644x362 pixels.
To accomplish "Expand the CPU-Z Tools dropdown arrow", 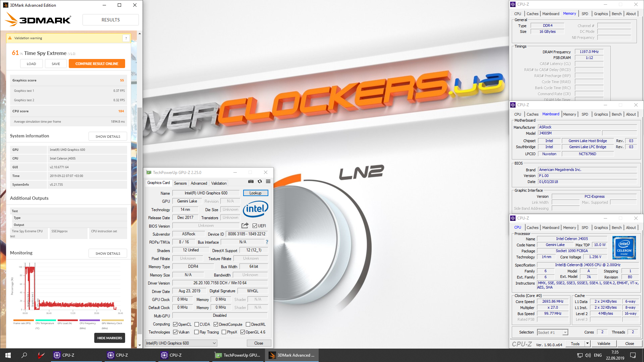I will coord(587,344).
